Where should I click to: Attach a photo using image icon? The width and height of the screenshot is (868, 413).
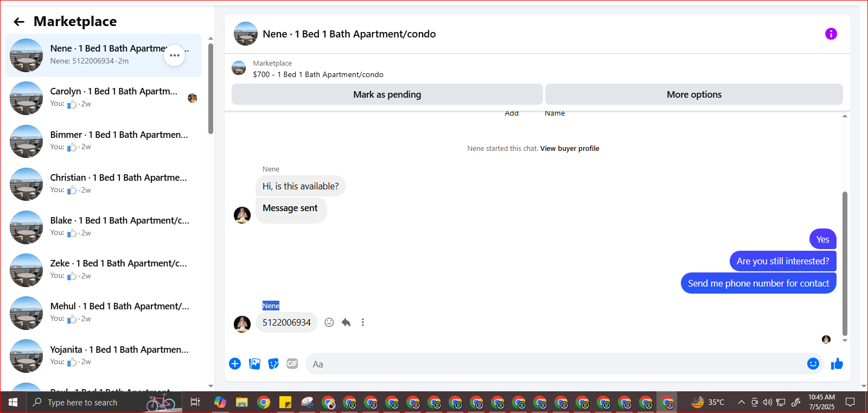[x=254, y=364]
